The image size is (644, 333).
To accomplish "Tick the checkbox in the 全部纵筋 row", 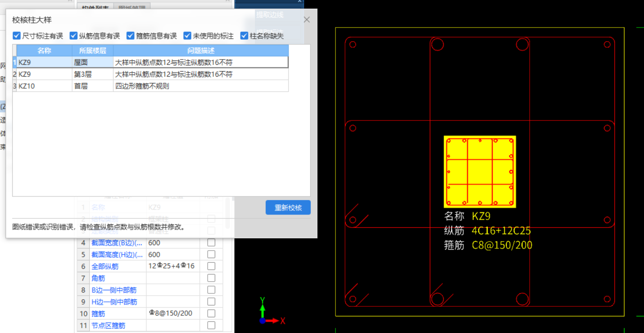I will (211, 266).
